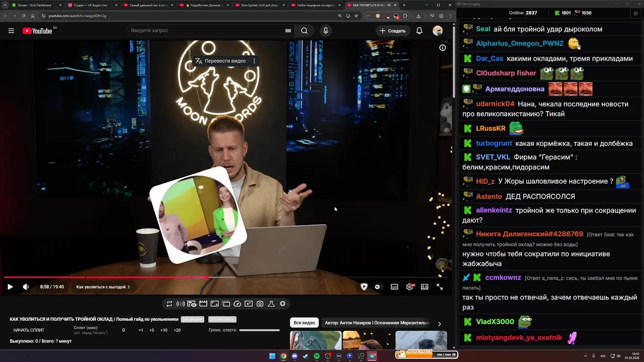Bookmark this page with the star icon
The image size is (644, 362).
[x=356, y=16]
